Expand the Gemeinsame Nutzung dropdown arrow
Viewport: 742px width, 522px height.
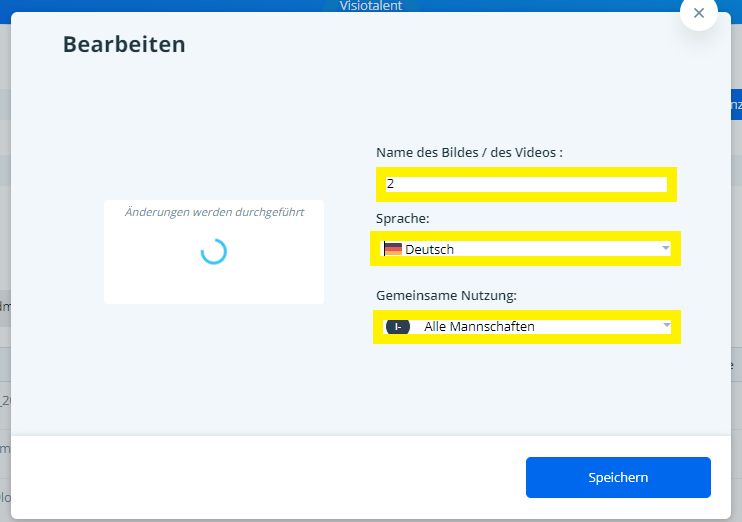(x=665, y=326)
